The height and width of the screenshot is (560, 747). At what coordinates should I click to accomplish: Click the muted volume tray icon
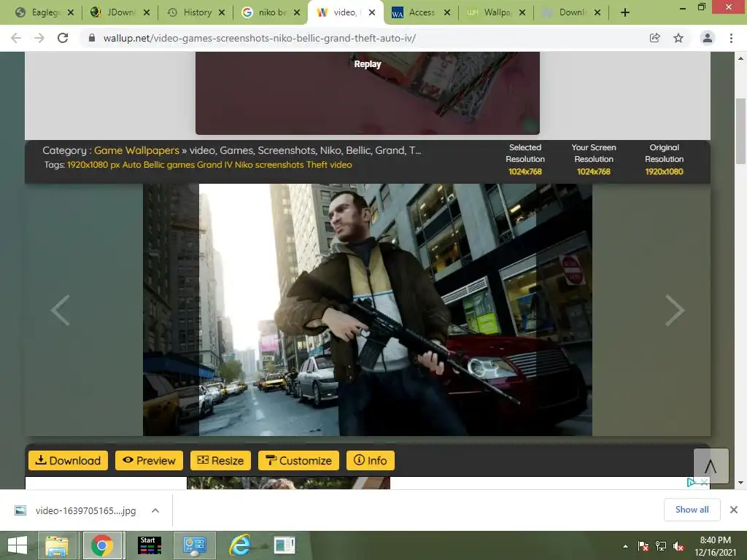coord(678,546)
